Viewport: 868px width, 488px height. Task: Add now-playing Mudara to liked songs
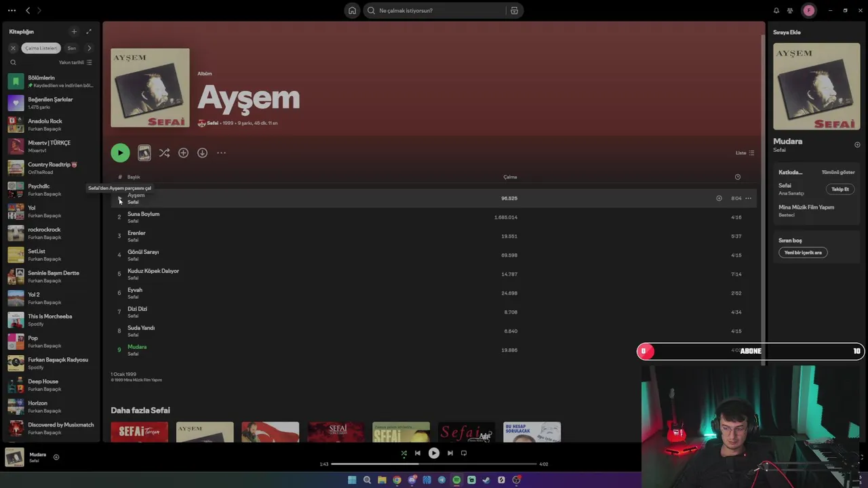(x=56, y=457)
